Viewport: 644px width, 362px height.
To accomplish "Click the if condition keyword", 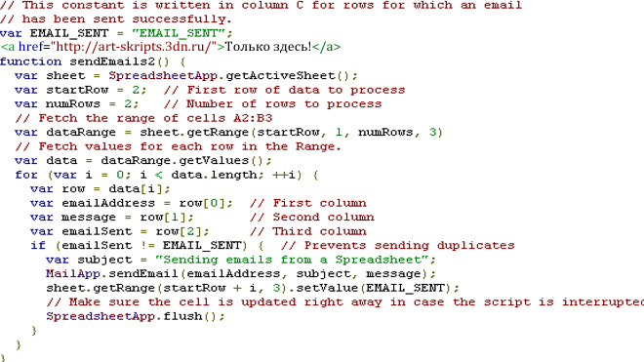I will [x=38, y=246].
